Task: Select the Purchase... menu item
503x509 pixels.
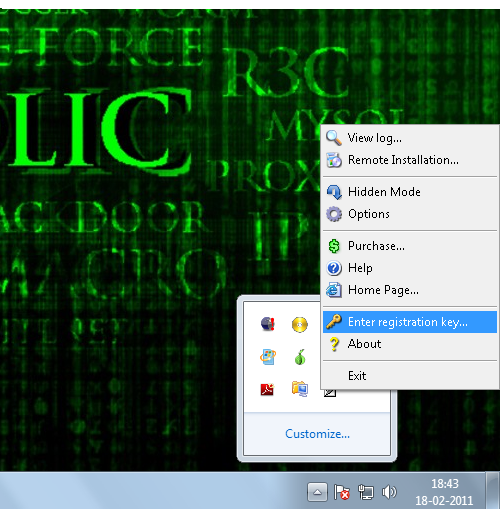Action: [x=410, y=246]
